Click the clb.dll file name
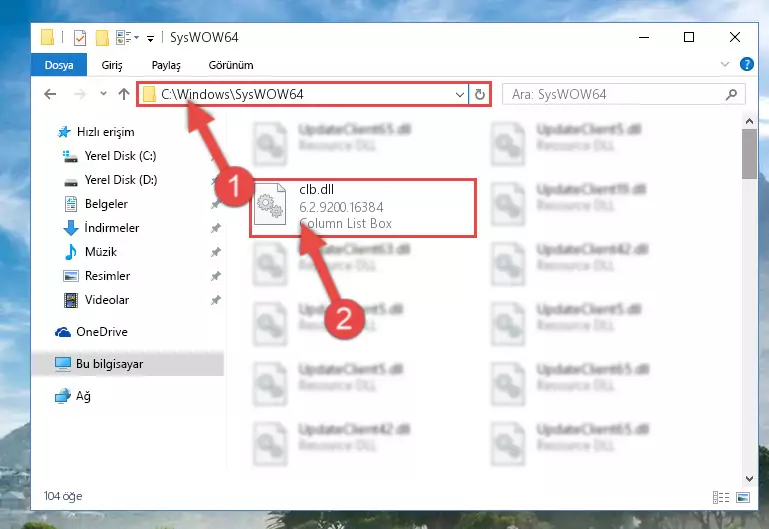The image size is (769, 529). 316,190
